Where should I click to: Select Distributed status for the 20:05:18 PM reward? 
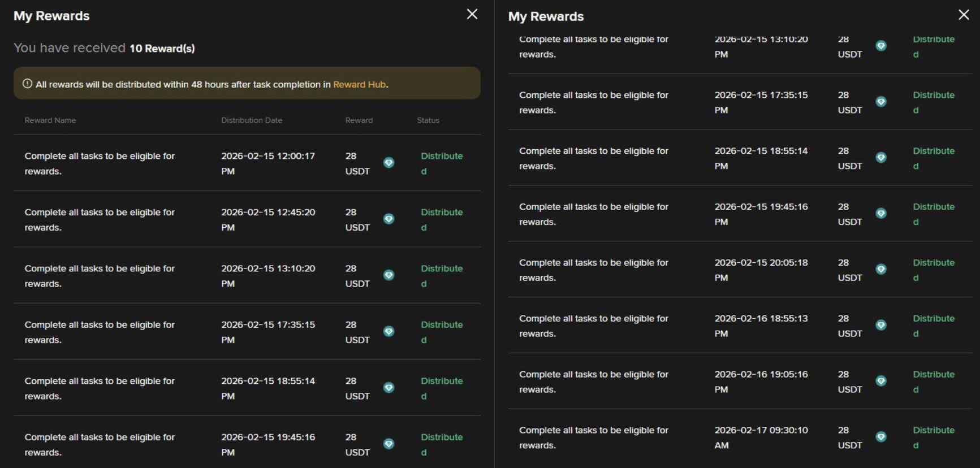933,270
